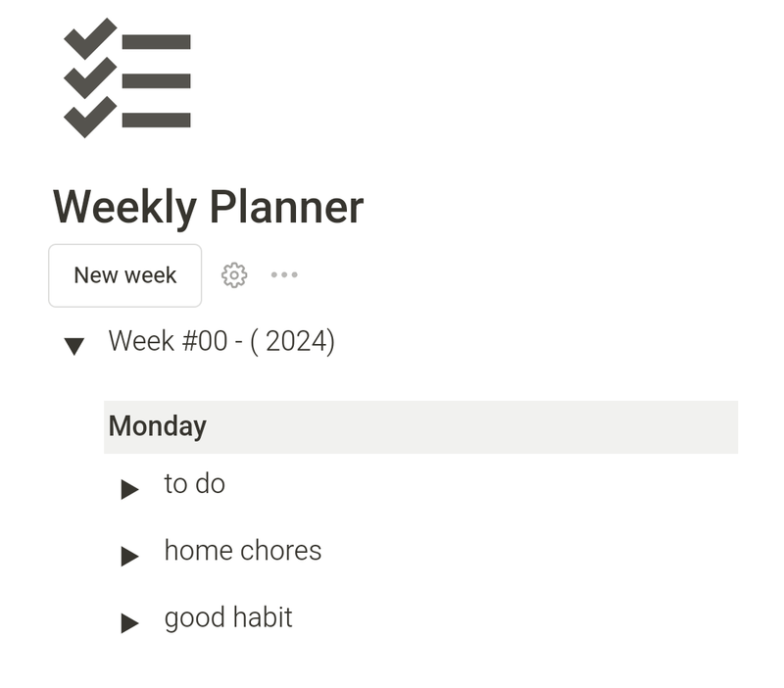This screenshot has width=784, height=688.
Task: Click the gear icon to configure the planner
Action: point(234,274)
